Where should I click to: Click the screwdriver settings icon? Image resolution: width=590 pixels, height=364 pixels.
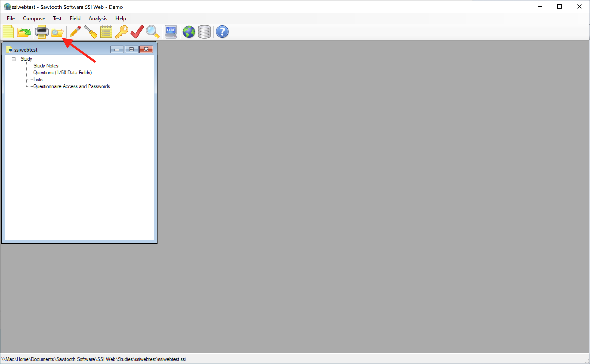91,32
